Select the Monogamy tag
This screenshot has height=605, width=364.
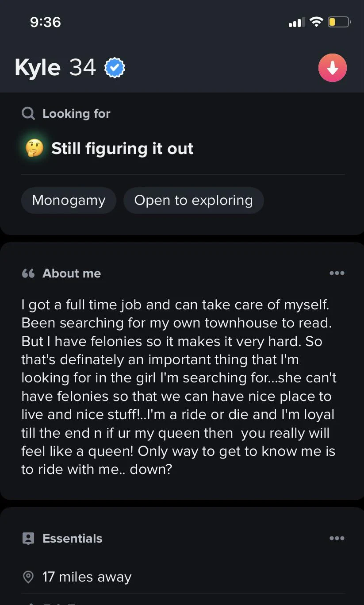(x=69, y=200)
